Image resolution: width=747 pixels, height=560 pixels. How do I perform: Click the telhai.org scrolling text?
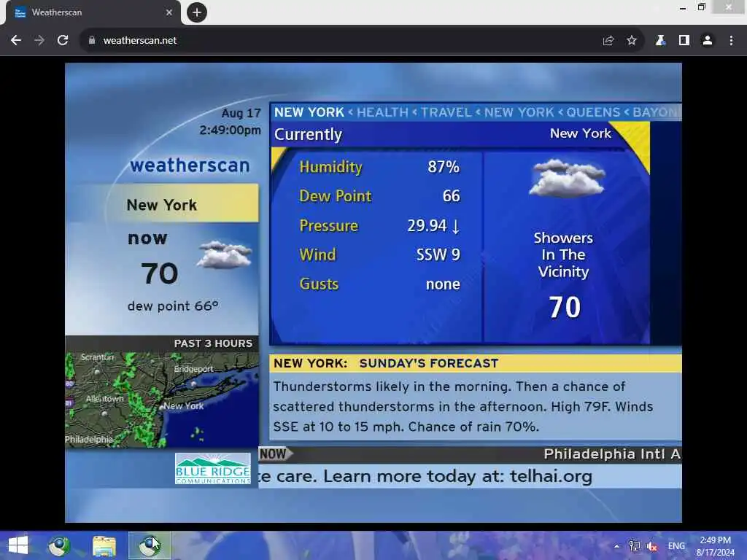coord(551,476)
